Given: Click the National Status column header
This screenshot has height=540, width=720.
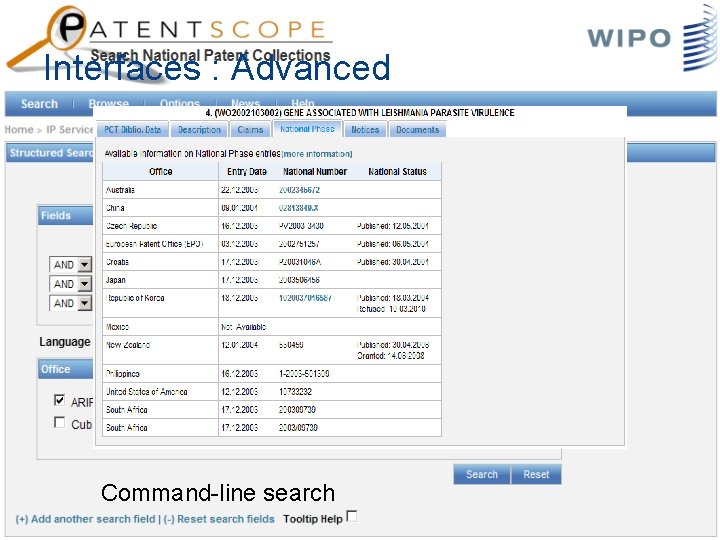Looking at the screenshot, I should click(x=397, y=171).
